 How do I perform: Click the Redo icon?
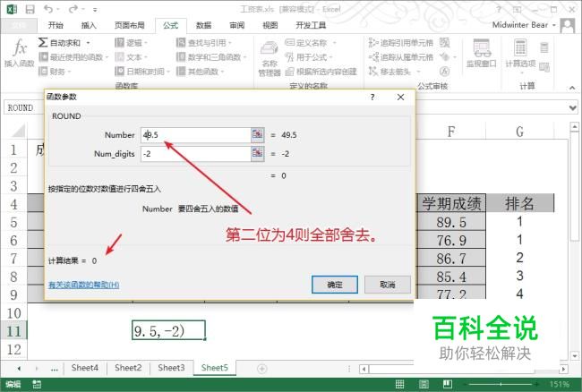coord(73,9)
